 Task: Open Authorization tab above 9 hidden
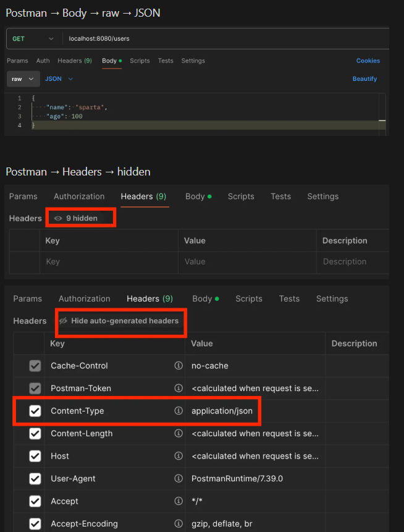click(x=79, y=196)
